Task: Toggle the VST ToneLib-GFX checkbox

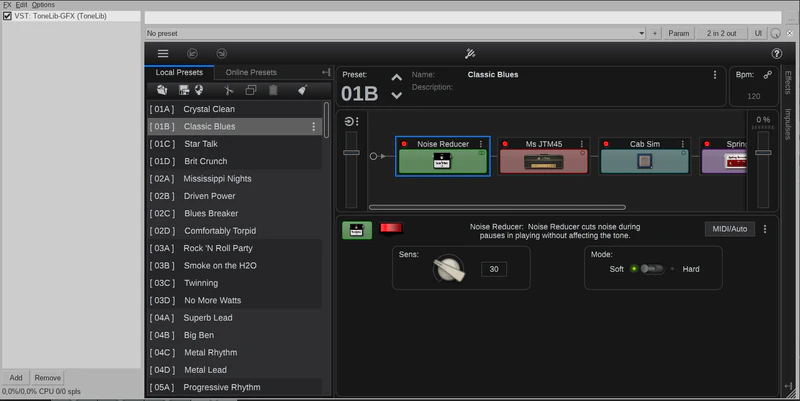Action: point(7,16)
